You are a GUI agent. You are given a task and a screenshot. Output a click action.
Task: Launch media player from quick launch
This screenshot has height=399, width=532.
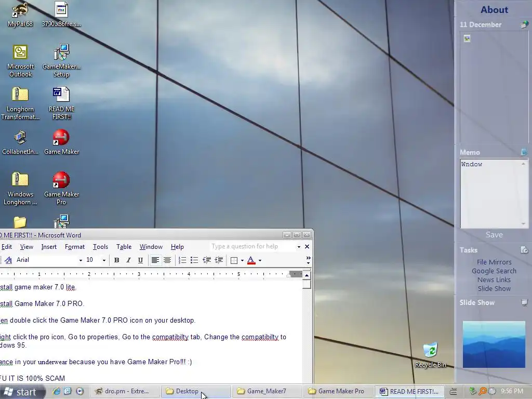[x=79, y=391]
